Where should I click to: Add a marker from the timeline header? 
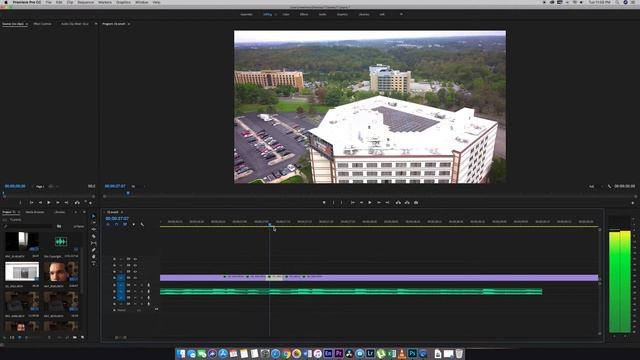coord(133,224)
